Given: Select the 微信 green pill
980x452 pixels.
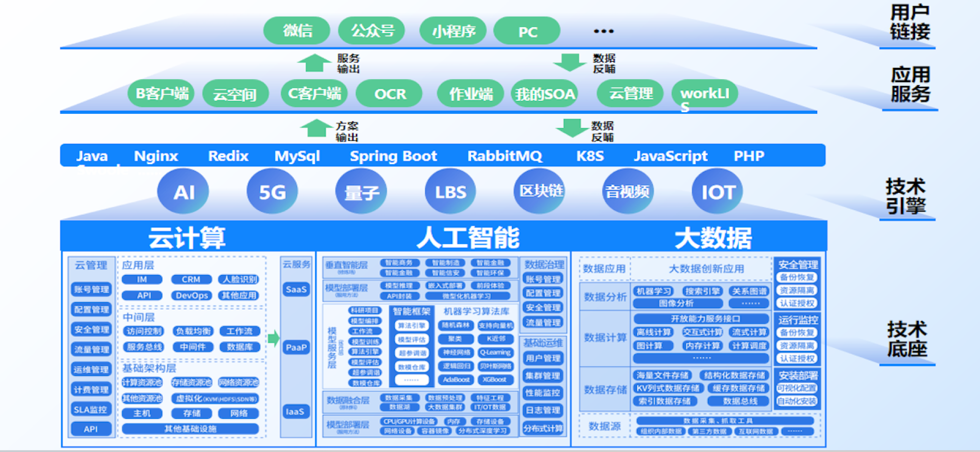Looking at the screenshot, I should (x=297, y=31).
